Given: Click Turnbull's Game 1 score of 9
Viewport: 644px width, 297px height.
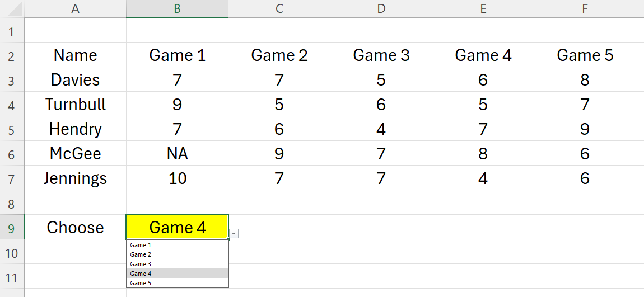Looking at the screenshot, I should pyautogui.click(x=177, y=105).
